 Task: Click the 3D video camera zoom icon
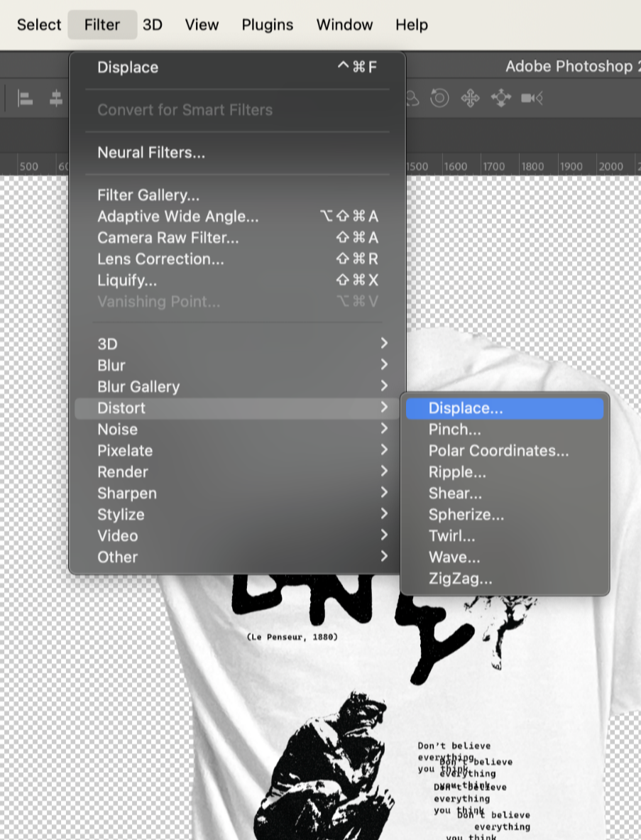click(x=532, y=98)
